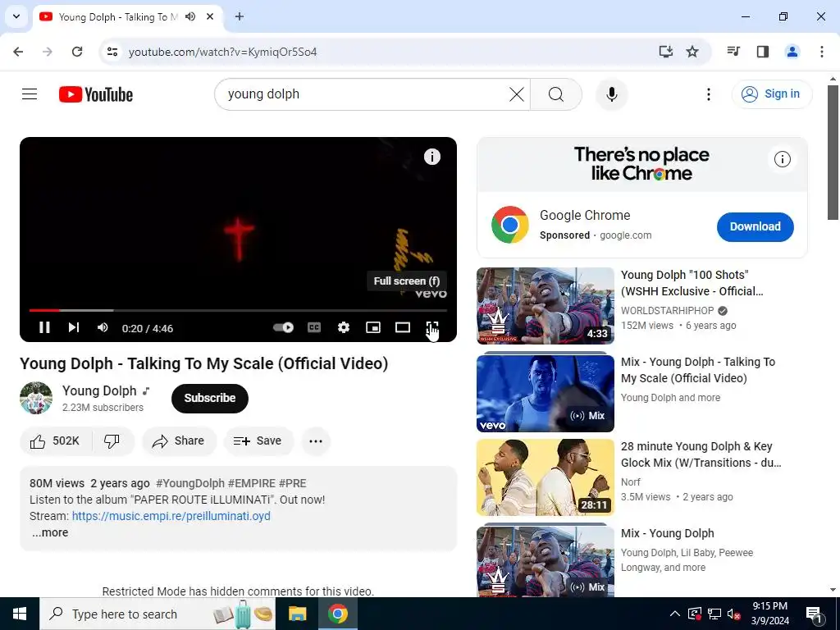Reload the YouTube page
Image resolution: width=840 pixels, height=630 pixels.
(77, 52)
